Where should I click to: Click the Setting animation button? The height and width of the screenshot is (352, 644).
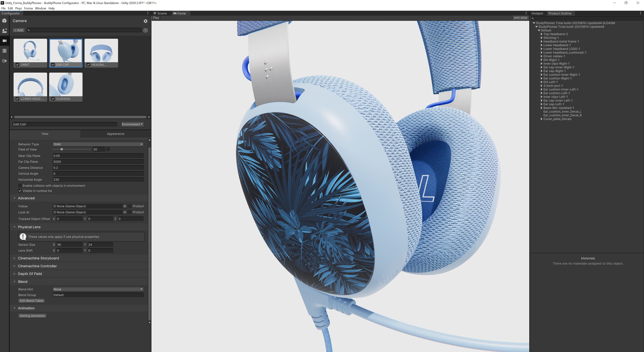(32, 316)
